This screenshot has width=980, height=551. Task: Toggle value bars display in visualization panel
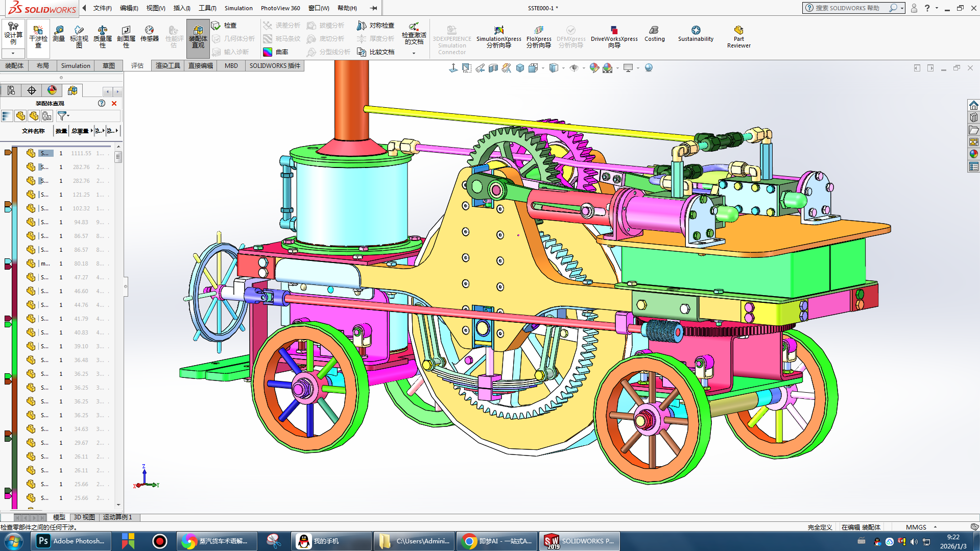[x=7, y=116]
